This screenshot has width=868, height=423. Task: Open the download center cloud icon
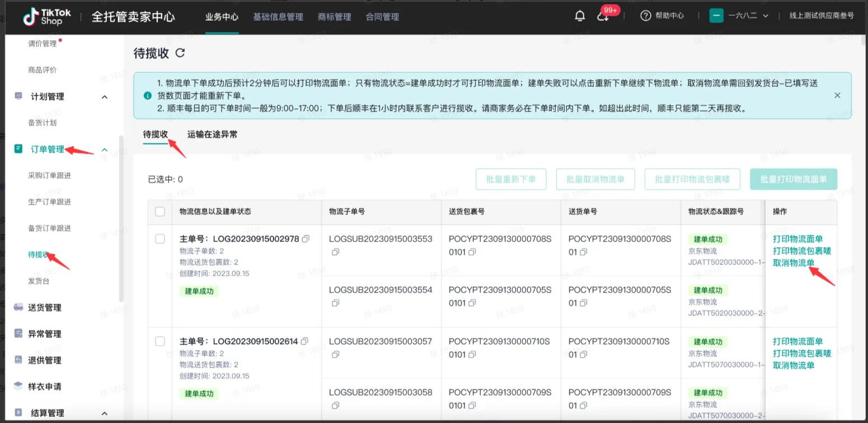[x=603, y=16]
